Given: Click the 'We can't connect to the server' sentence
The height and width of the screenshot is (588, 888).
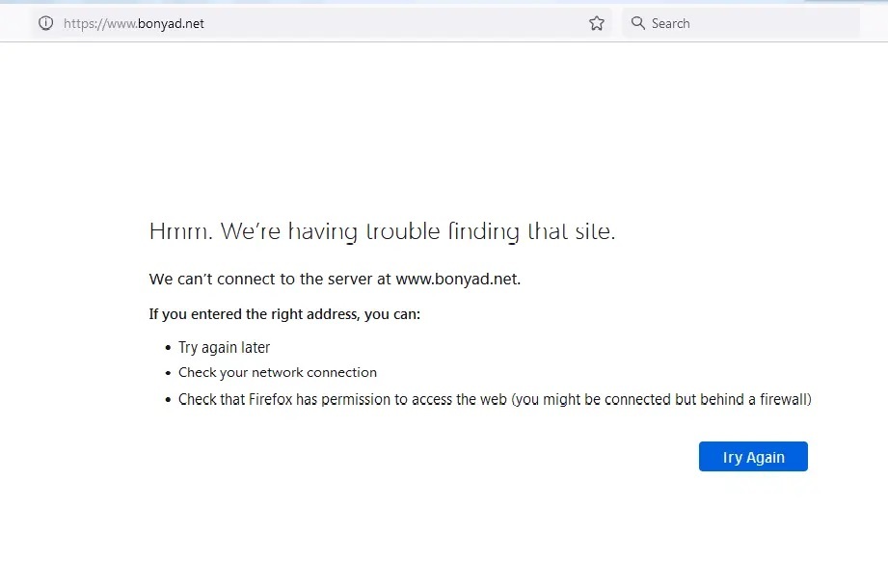Looking at the screenshot, I should coord(334,279).
